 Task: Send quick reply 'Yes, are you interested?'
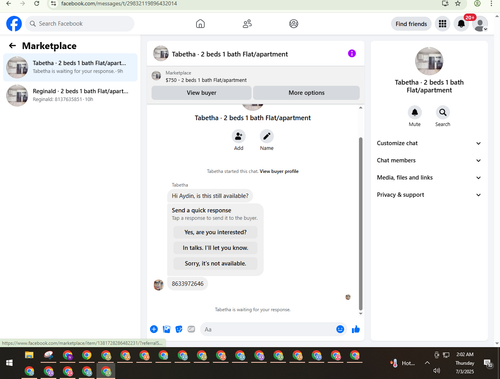[215, 232]
